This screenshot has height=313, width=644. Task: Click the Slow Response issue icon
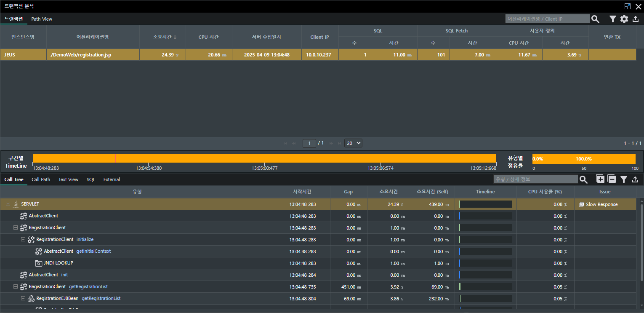pos(582,204)
